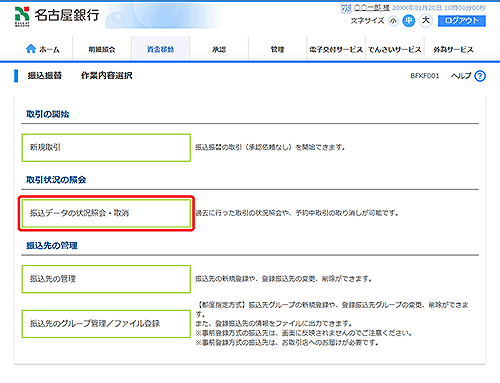Click the screen ID BFKF001
Screen dimensions: 500x383
[425, 76]
